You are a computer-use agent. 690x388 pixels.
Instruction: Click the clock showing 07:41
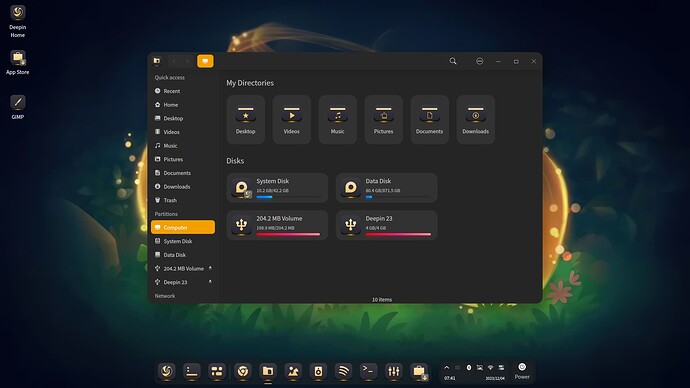click(450, 378)
